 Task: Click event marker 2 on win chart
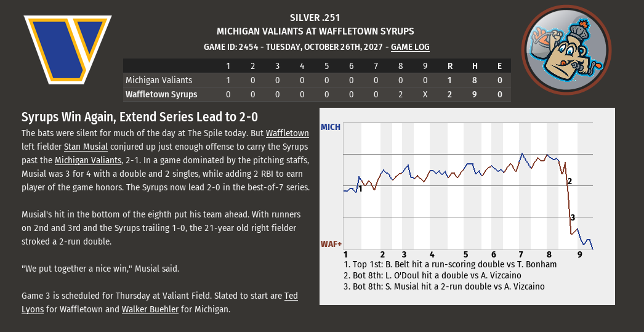click(x=570, y=181)
